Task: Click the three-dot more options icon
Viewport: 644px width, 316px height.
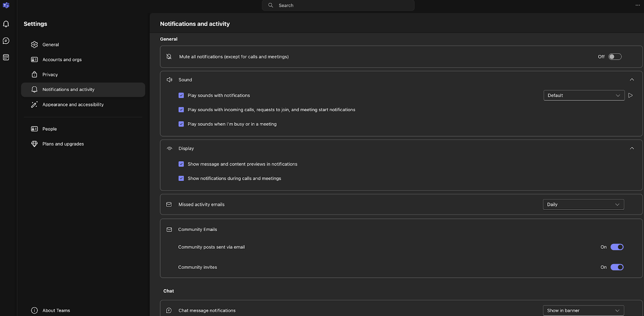Action: pos(638,5)
